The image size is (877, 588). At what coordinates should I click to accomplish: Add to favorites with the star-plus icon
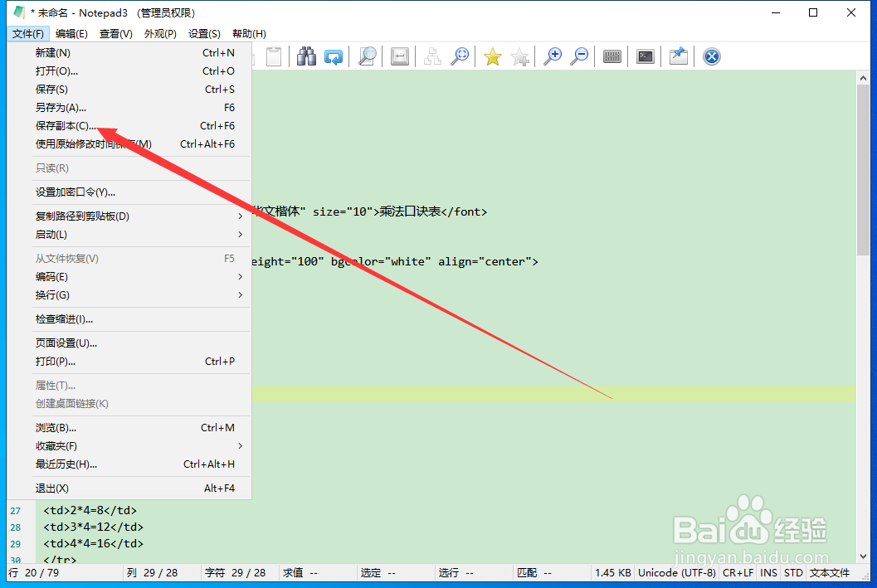pos(519,56)
